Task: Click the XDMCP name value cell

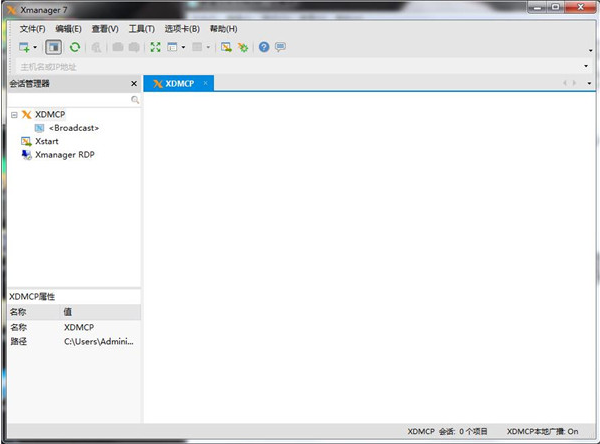Action: pos(79,327)
